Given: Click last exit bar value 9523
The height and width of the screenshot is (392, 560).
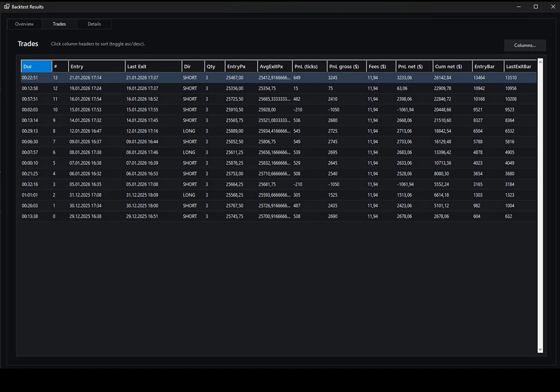Looking at the screenshot, I should (510, 110).
